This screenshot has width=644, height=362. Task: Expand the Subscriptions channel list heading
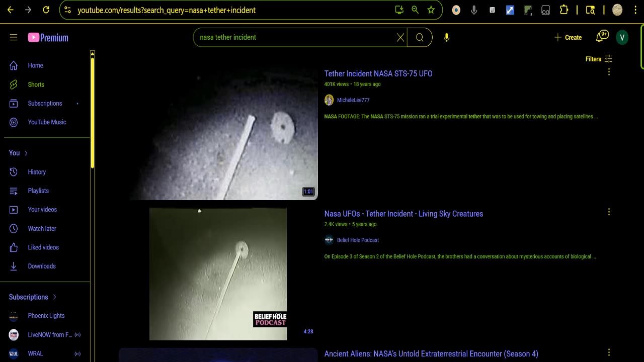[33, 297]
